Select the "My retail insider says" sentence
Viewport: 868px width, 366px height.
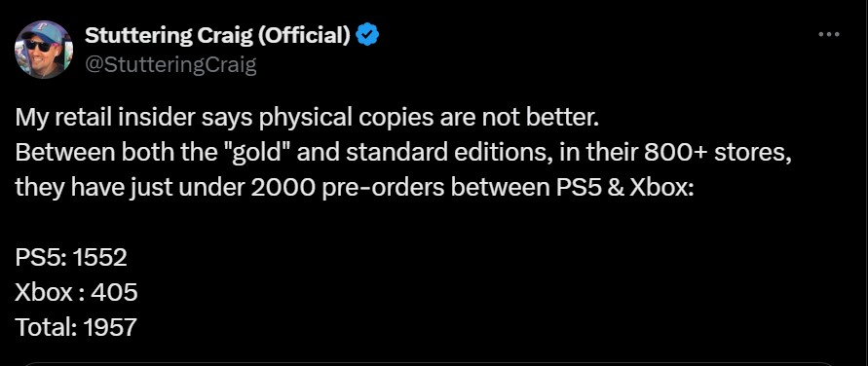tap(307, 119)
